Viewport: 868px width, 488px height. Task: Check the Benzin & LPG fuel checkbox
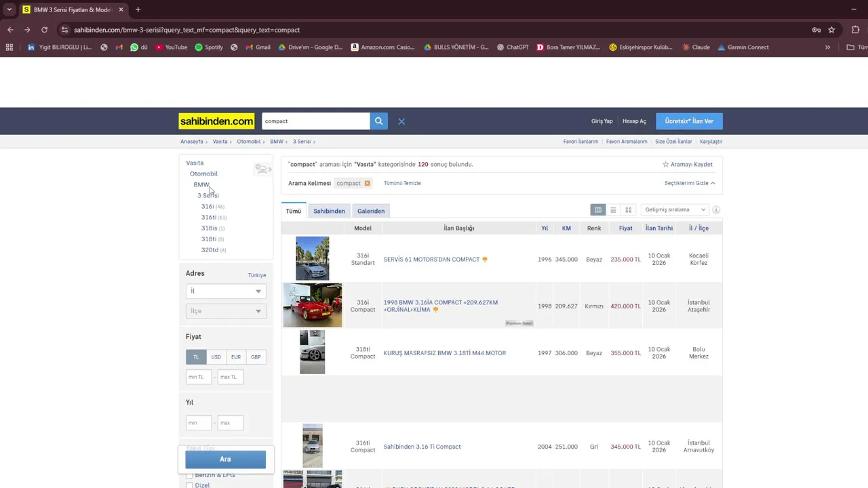click(189, 475)
